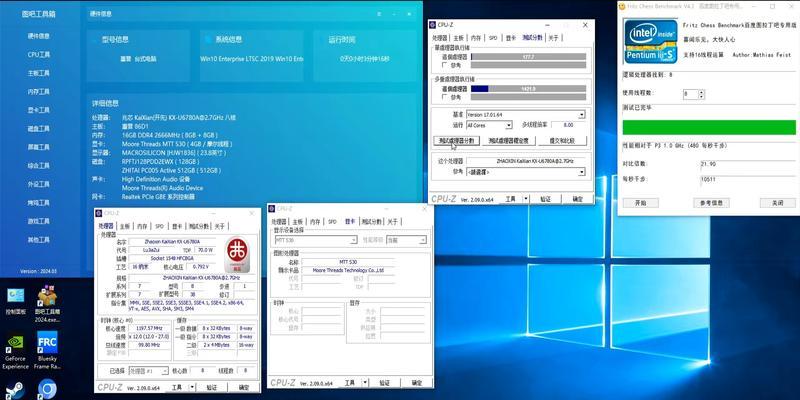Click the 多线程倍率 8.00 field
The height and width of the screenshot is (400, 800).
point(568,125)
